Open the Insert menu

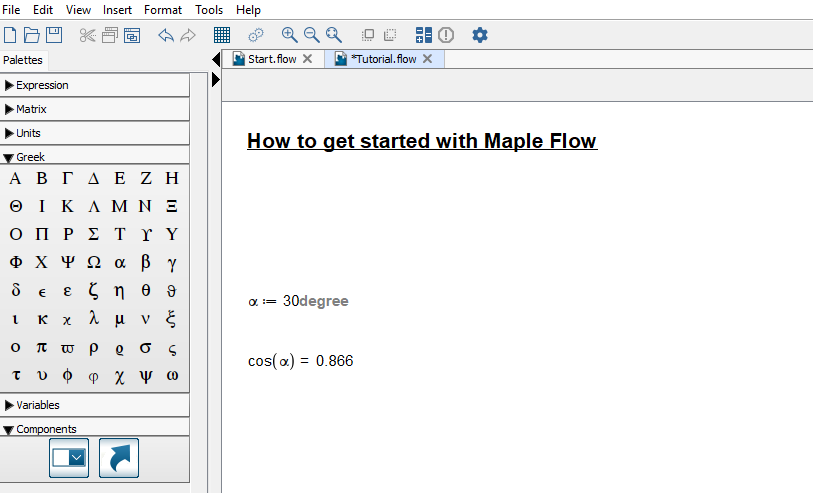[117, 10]
